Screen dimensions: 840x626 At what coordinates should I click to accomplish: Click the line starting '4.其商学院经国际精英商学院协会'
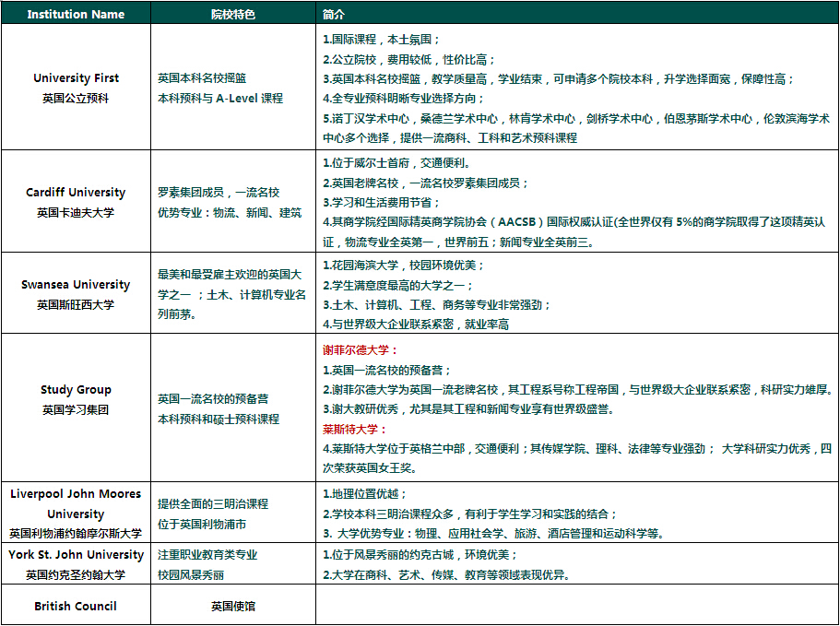click(574, 232)
